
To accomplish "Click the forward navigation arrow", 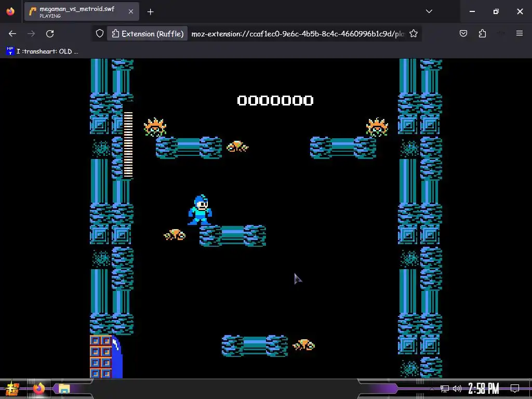I will (x=31, y=34).
